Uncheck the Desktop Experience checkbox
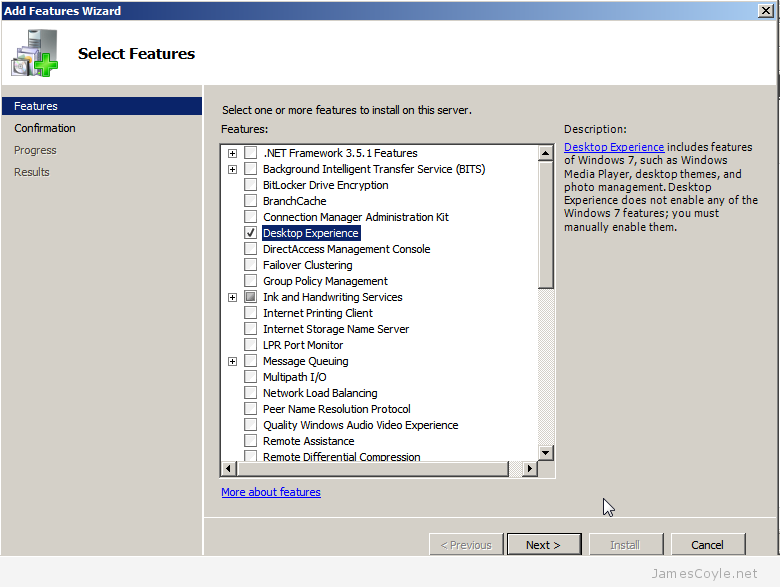Viewport: 780px width, 587px height. (x=251, y=232)
